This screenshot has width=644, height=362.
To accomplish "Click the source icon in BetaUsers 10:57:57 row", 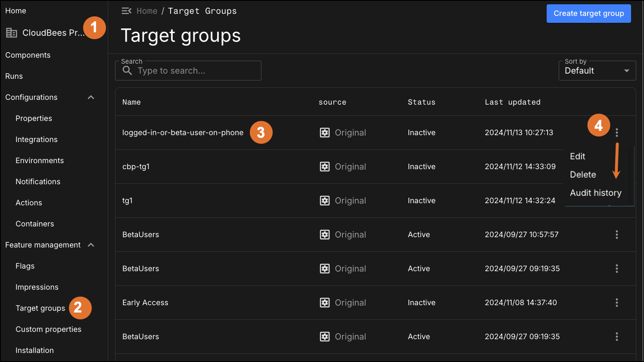I will [x=325, y=235].
